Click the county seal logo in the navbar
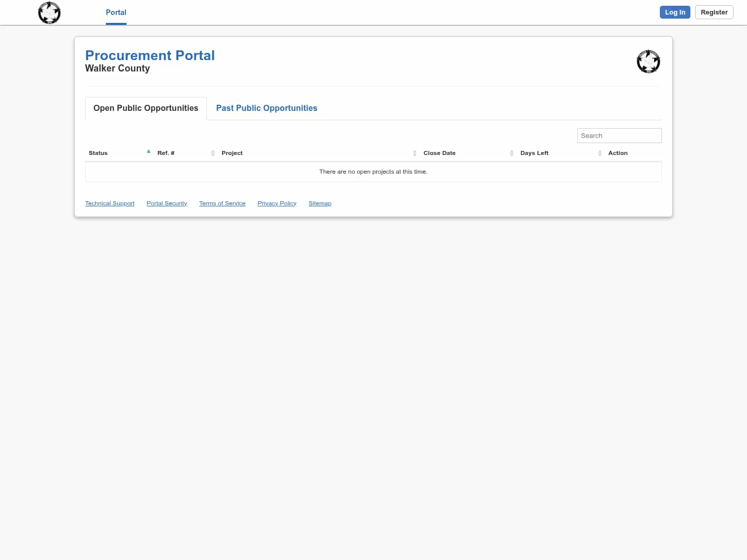Image resolution: width=747 pixels, height=560 pixels. pyautogui.click(x=49, y=12)
